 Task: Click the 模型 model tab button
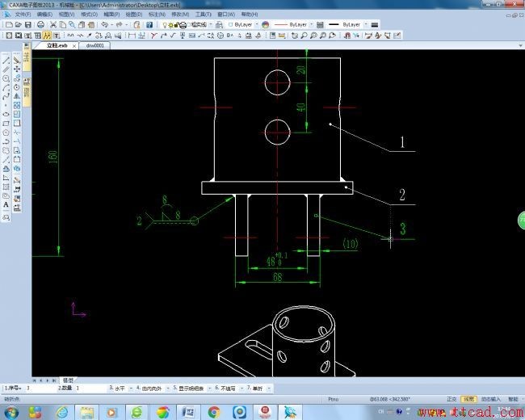tap(68, 379)
